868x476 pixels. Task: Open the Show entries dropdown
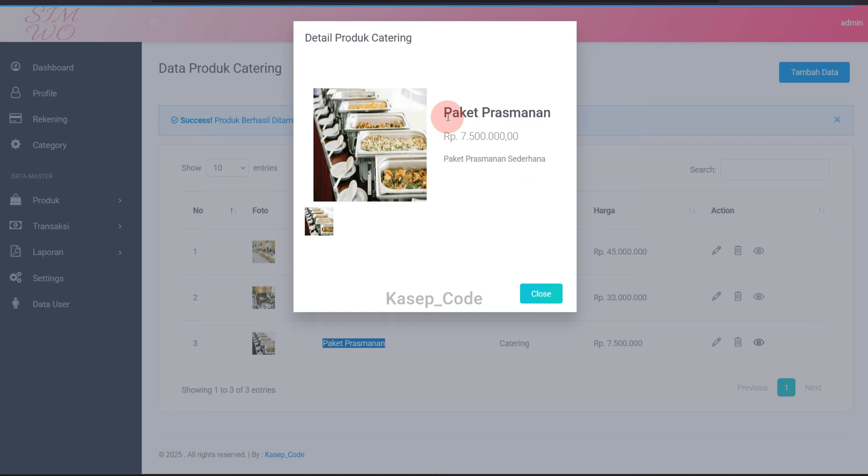click(x=227, y=168)
